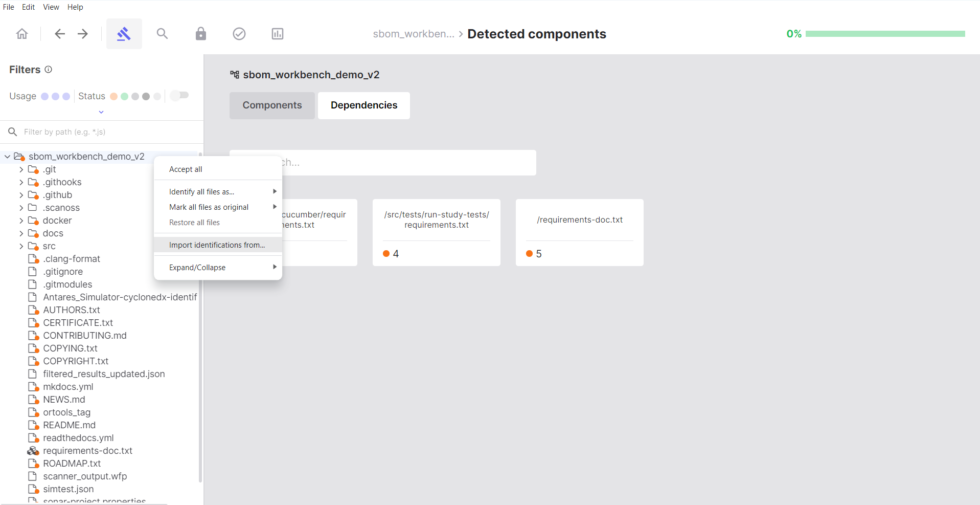
Task: Open the Edit menu
Action: pyautogui.click(x=29, y=7)
